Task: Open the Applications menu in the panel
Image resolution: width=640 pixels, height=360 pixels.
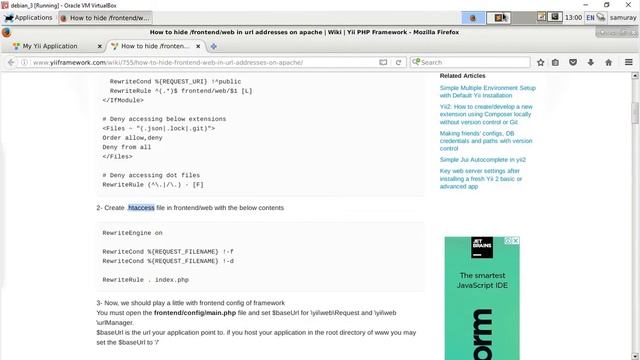Action: point(28,18)
